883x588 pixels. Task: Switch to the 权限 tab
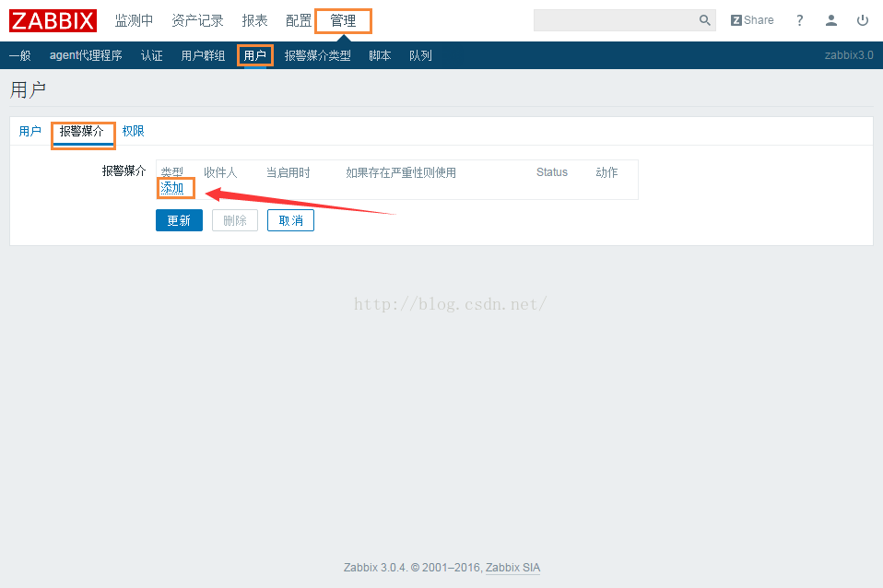click(x=133, y=131)
